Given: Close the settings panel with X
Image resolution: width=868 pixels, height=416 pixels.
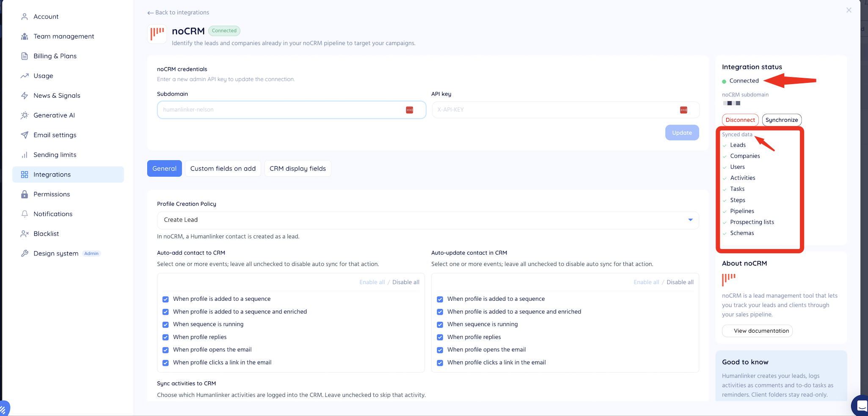Looking at the screenshot, I should (849, 10).
